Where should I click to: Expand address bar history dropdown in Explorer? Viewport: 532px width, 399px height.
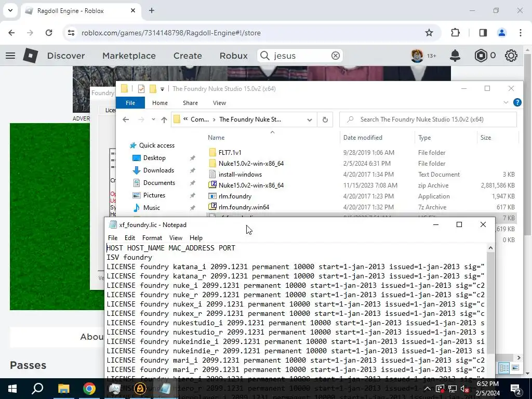click(310, 120)
